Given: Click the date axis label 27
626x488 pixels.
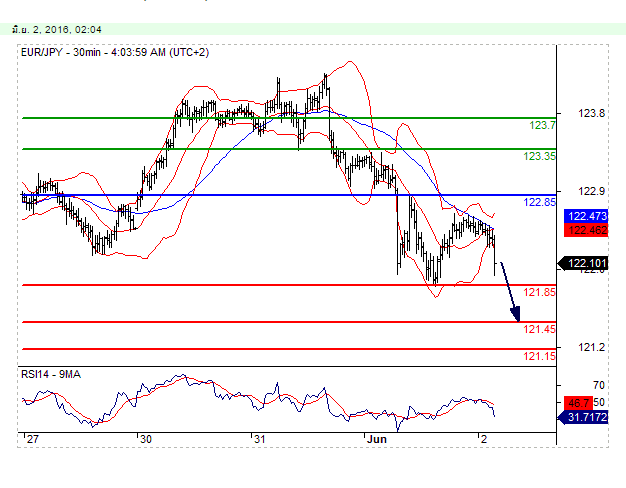Looking at the screenshot, I should tap(32, 439).
